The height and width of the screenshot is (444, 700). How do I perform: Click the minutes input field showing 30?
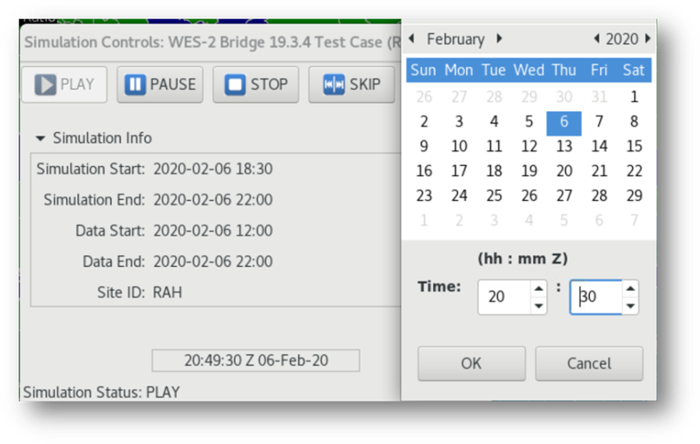(596, 297)
